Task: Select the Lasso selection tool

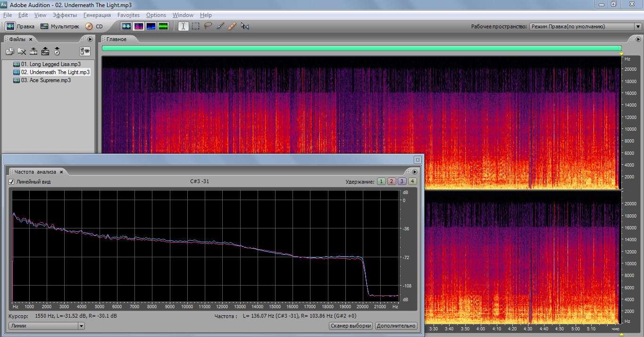Action: click(208, 26)
